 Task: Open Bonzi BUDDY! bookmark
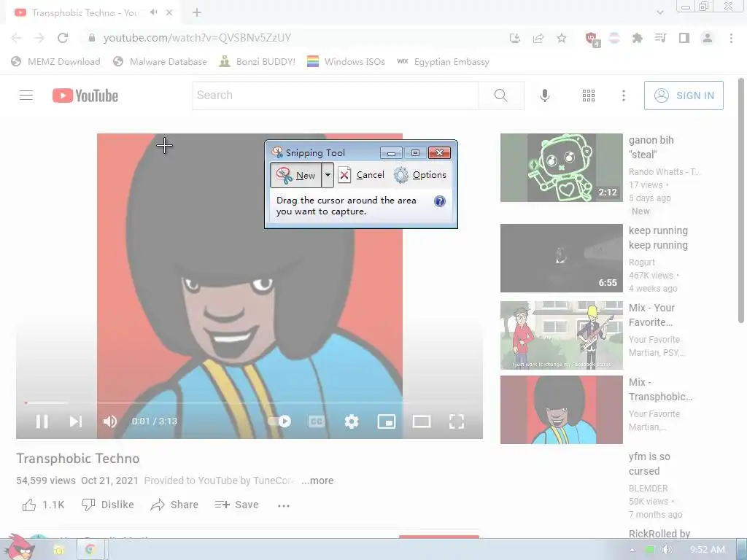coord(258,62)
